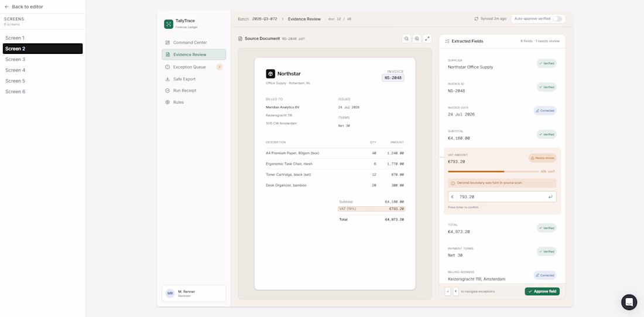Click the chat support bubble icon
The image size is (644, 317).
tap(629, 302)
